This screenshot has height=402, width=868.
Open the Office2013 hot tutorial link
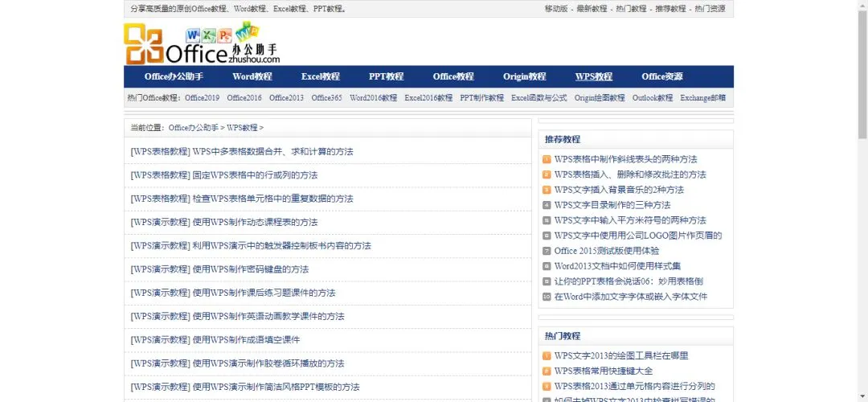click(x=286, y=98)
